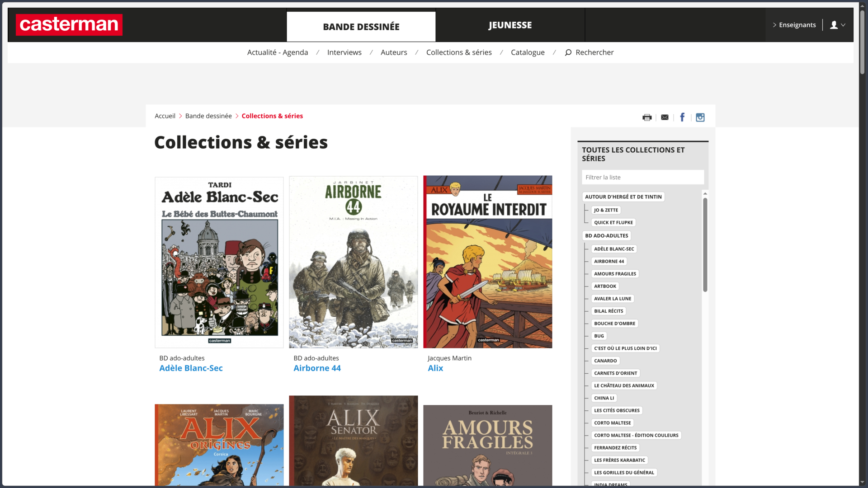Select Quick et Flupke in the list
Image resolution: width=868 pixels, height=488 pixels.
pyautogui.click(x=613, y=222)
